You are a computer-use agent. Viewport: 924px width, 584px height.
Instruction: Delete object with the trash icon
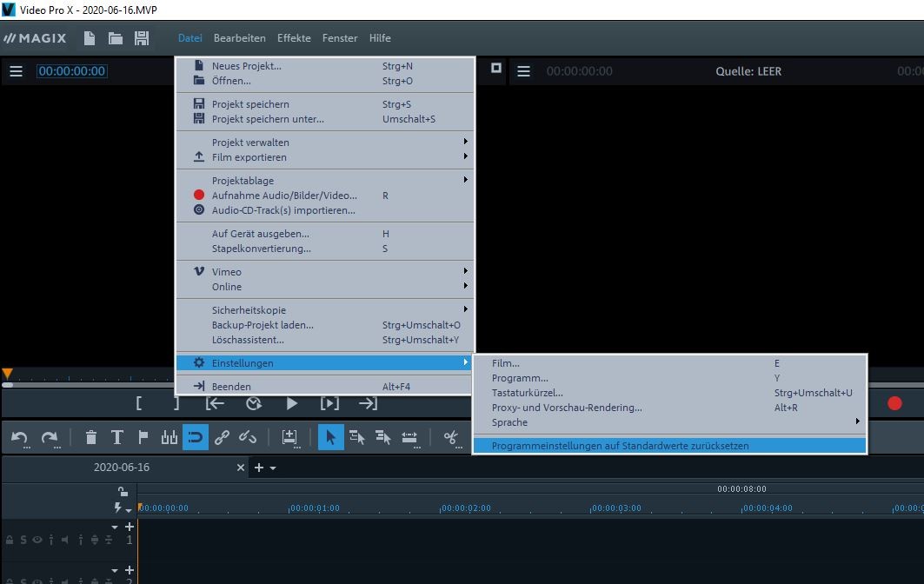[90, 437]
